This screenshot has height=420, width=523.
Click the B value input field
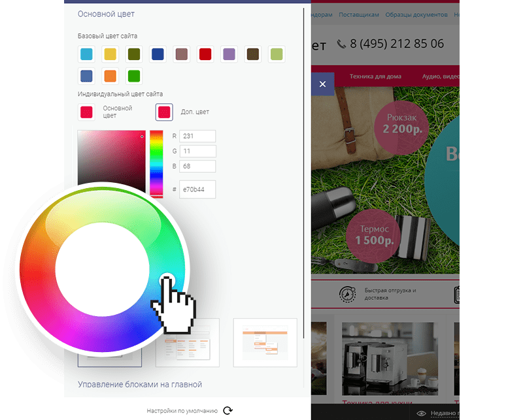pos(197,166)
